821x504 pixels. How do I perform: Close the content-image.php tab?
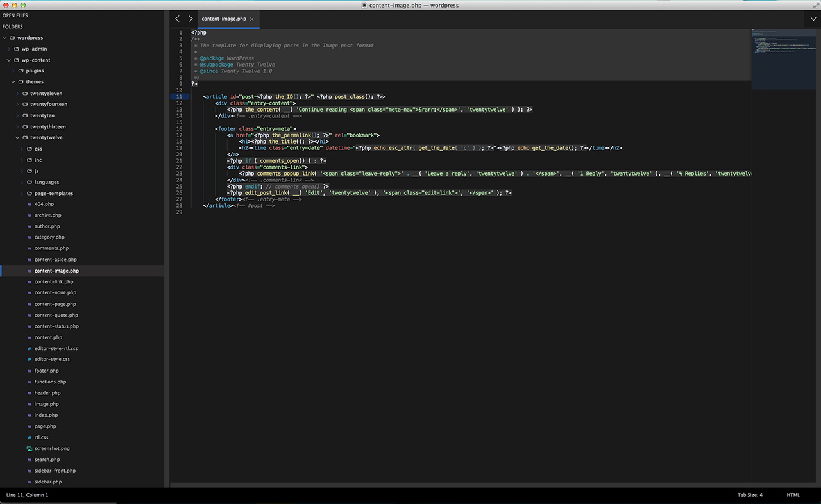[x=251, y=19]
